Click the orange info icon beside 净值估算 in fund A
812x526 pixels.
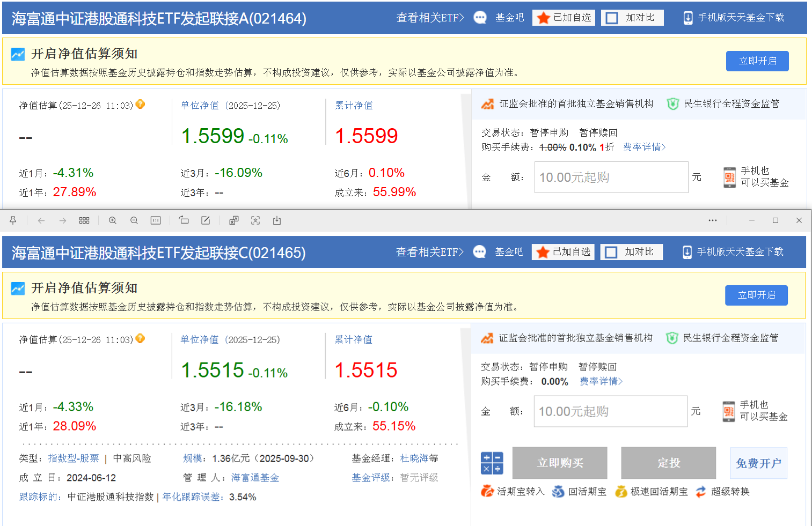(x=141, y=105)
